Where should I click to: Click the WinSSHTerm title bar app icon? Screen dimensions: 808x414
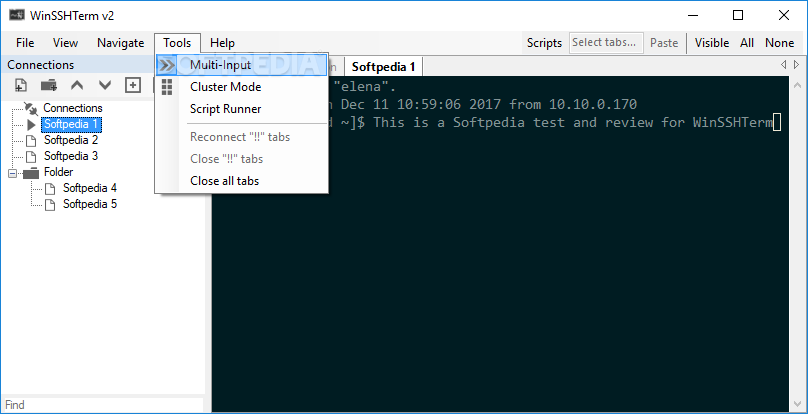tap(16, 15)
